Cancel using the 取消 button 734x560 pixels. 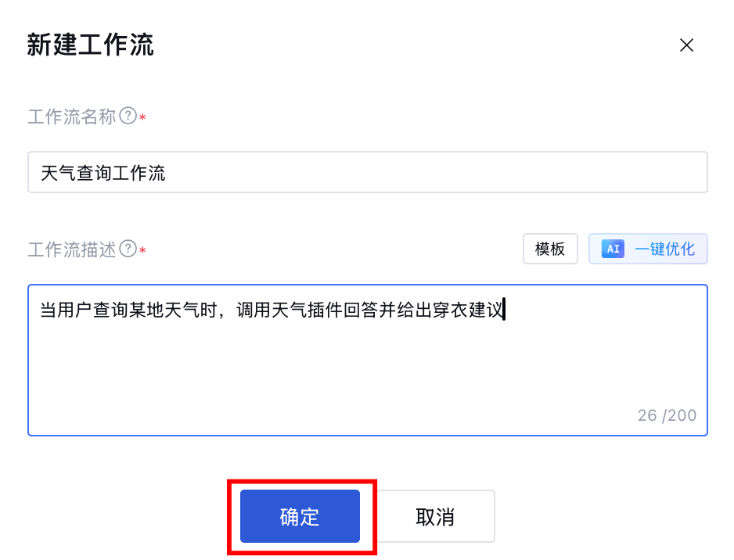coord(435,516)
